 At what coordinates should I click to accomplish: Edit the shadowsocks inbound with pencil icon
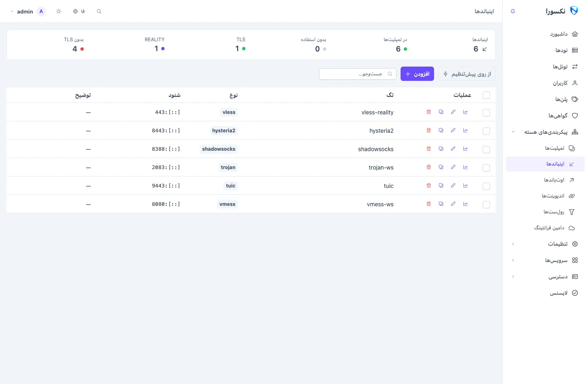tap(453, 149)
